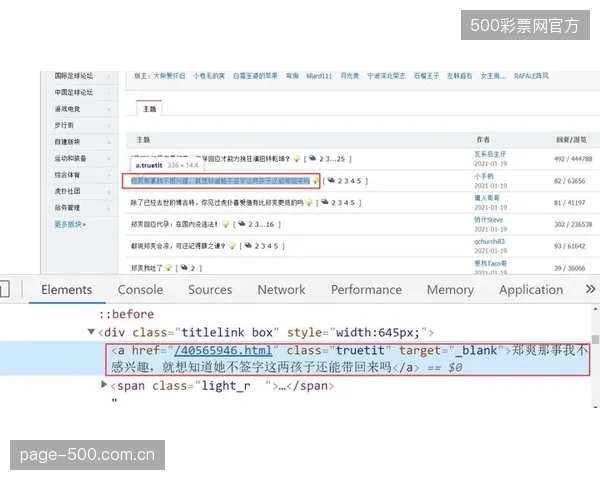The image size is (600, 480).
Task: Open the Performance tab
Action: pos(366,290)
